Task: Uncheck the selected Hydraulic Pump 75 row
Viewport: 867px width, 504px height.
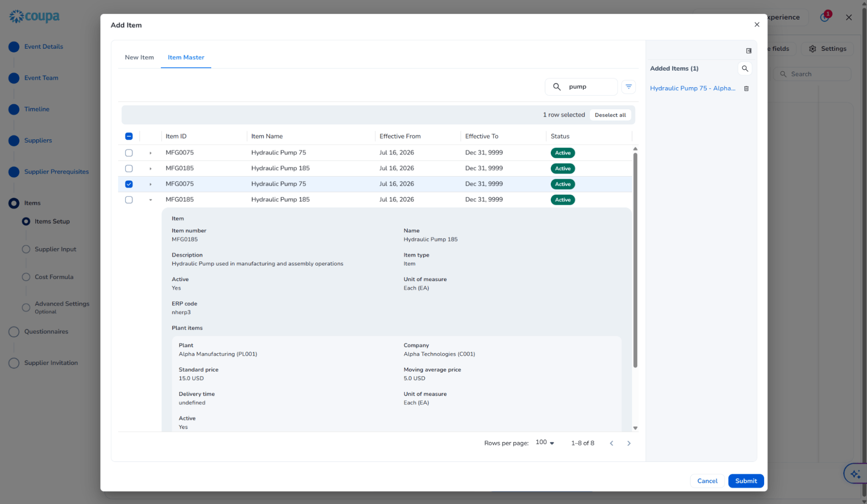Action: 129,184
